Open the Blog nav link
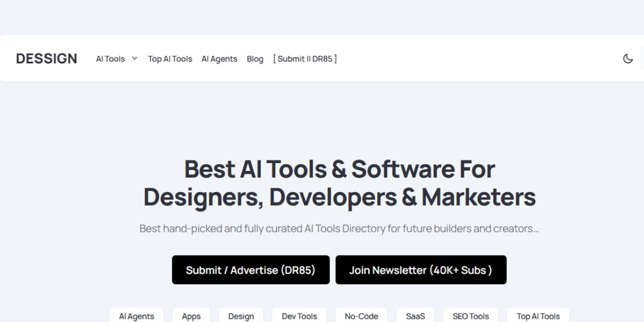Image resolution: width=644 pixels, height=322 pixels. point(255,59)
